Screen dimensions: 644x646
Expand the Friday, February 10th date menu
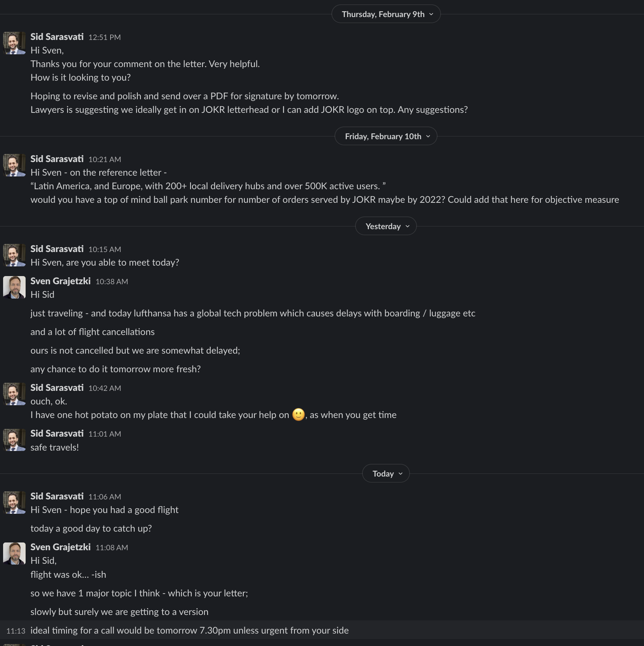386,136
